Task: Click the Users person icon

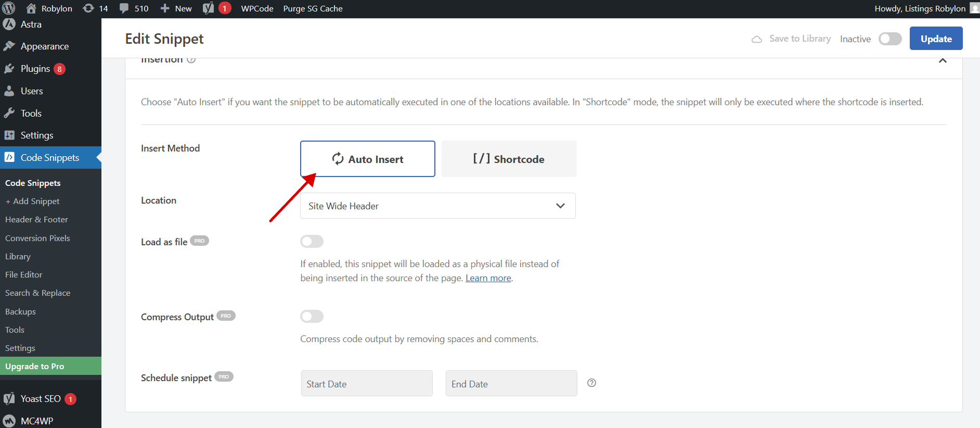Action: 9,91
